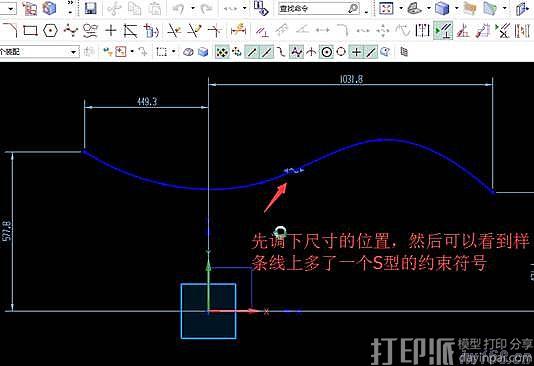
Task: Expand the rectangle selection mode dropdown
Action: point(174,52)
